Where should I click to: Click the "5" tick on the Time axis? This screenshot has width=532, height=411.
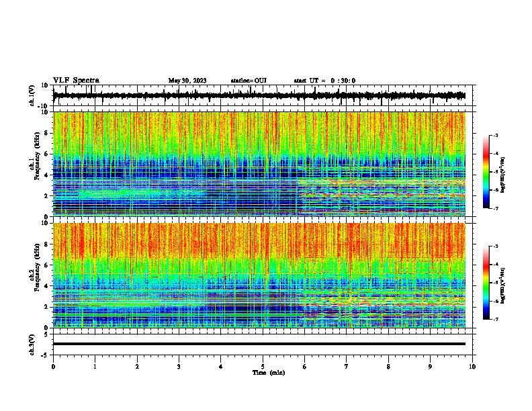click(x=263, y=367)
